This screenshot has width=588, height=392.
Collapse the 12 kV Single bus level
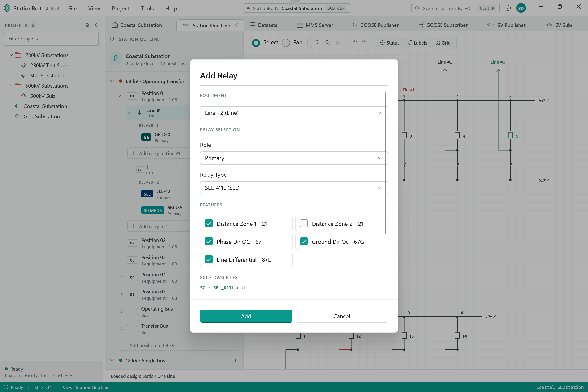tap(112, 360)
